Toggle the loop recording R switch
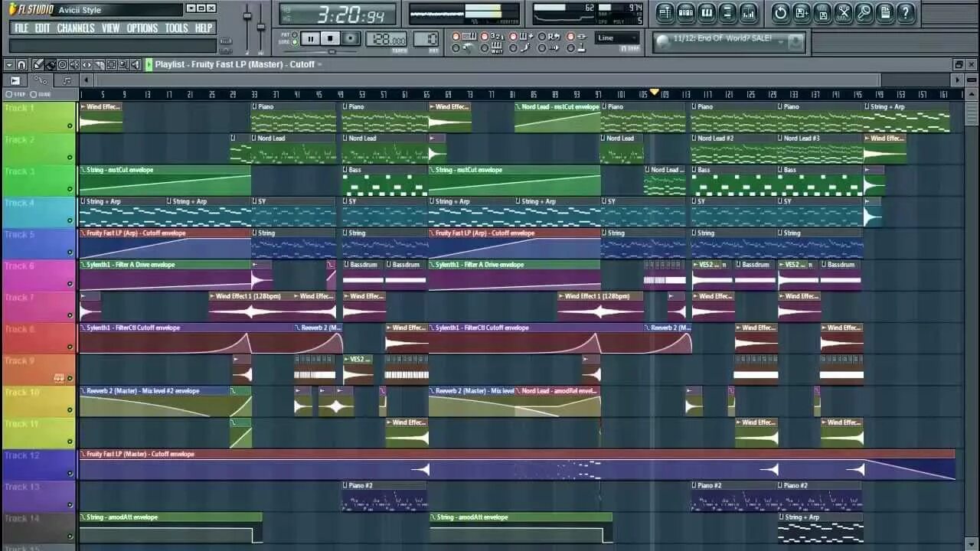Viewport: 980px width, 551px height. click(x=542, y=36)
